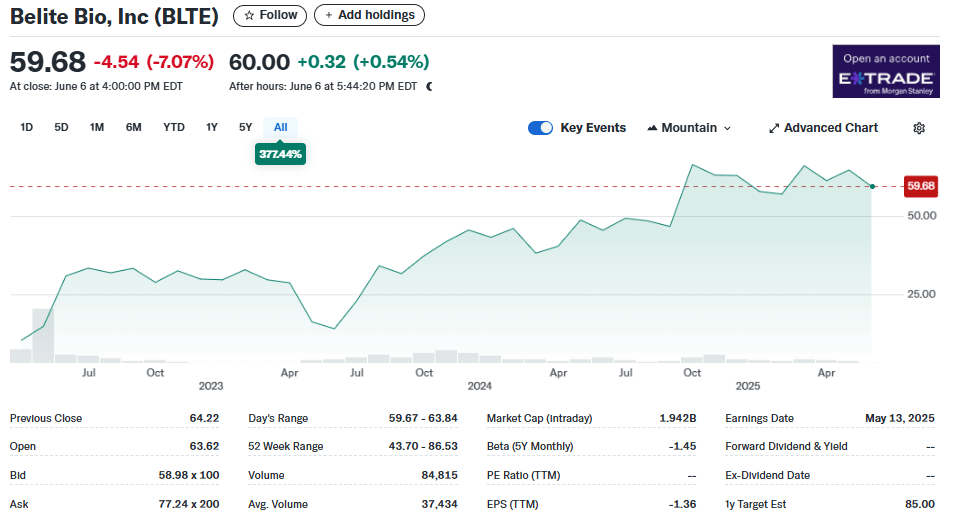This screenshot has width=956, height=522.
Task: Click the after-hours moon icon
Action: (x=429, y=86)
